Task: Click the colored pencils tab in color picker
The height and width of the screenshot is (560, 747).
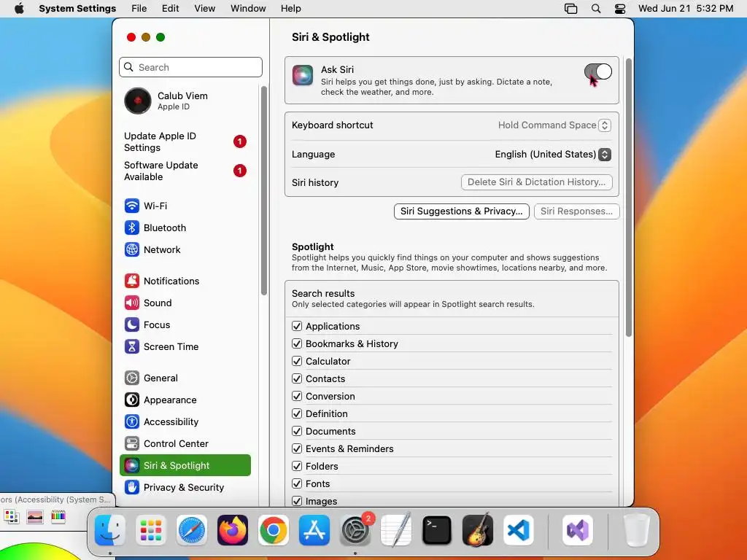Action: [58, 517]
